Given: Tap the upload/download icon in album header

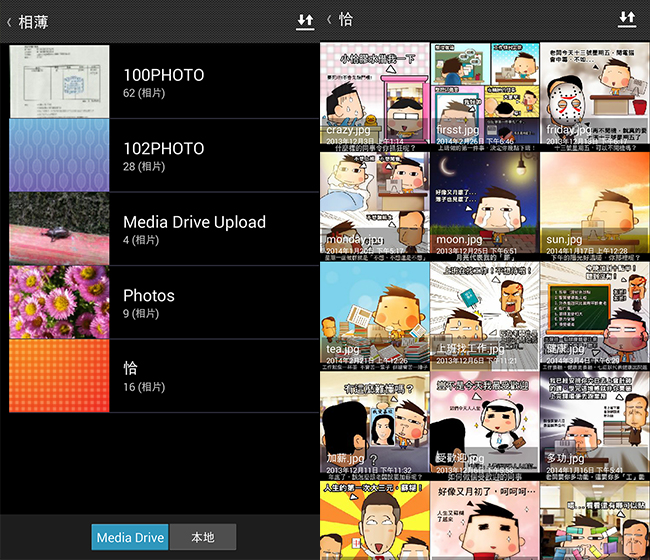Looking at the screenshot, I should click(x=305, y=20).
